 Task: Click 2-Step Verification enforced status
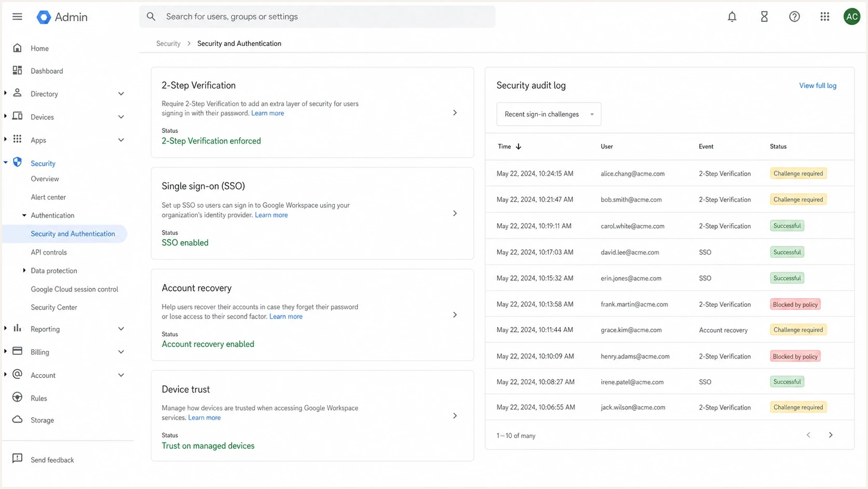[x=211, y=141]
